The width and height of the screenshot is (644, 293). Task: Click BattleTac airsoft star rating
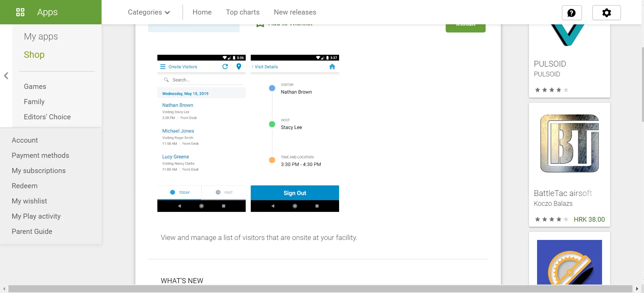point(552,219)
